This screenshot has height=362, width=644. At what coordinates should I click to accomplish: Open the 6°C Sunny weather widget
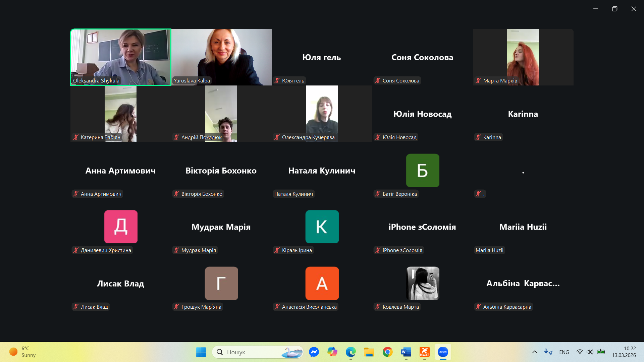(23, 352)
